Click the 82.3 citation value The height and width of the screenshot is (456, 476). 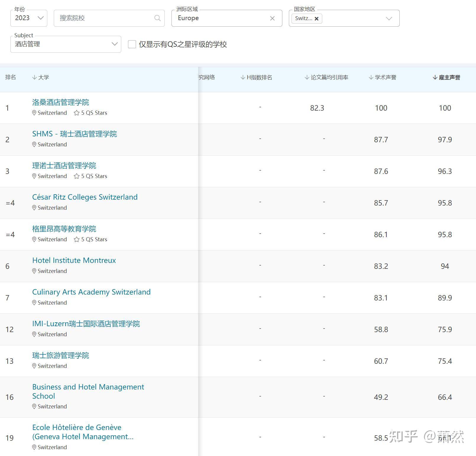[x=317, y=108]
